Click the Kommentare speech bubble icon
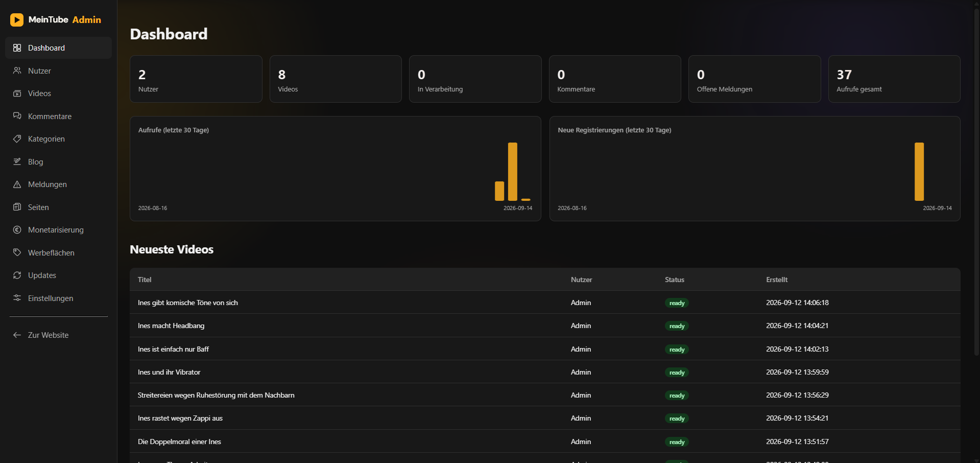 (x=17, y=116)
